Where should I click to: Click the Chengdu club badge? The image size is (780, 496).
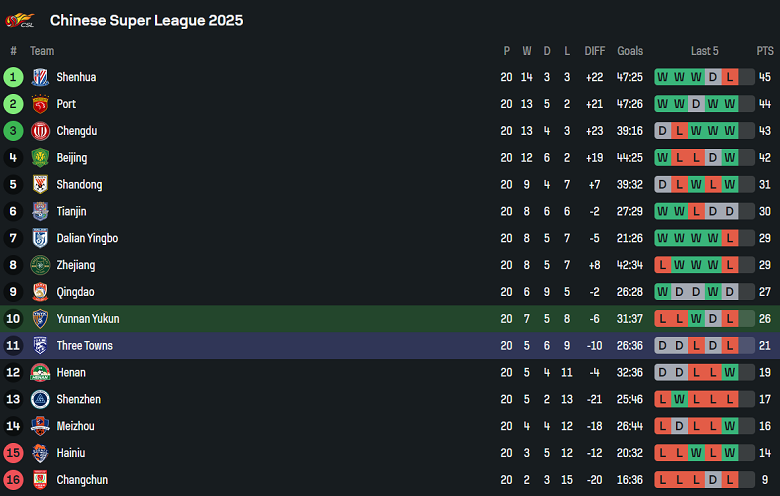40,131
